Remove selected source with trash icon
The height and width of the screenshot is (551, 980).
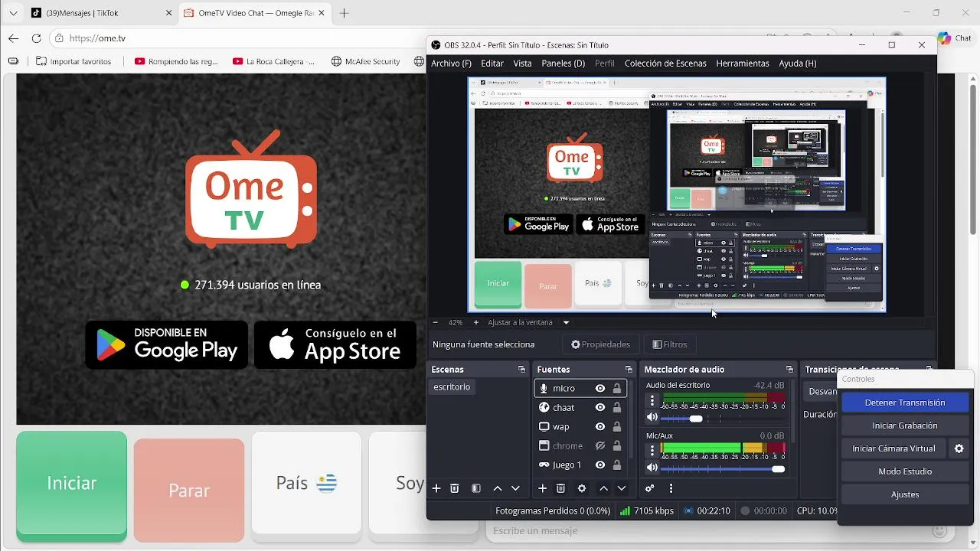point(560,488)
